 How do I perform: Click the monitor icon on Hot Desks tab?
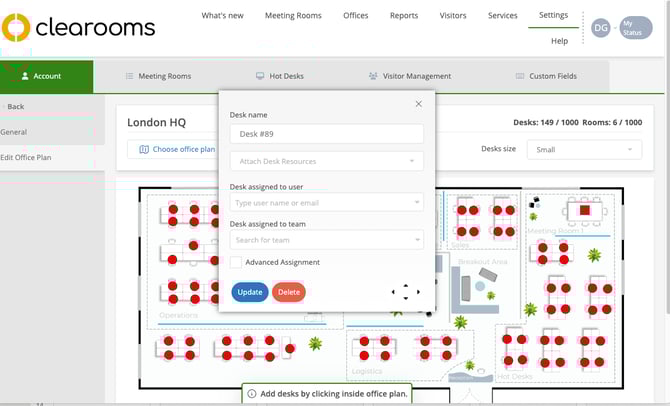coord(260,76)
